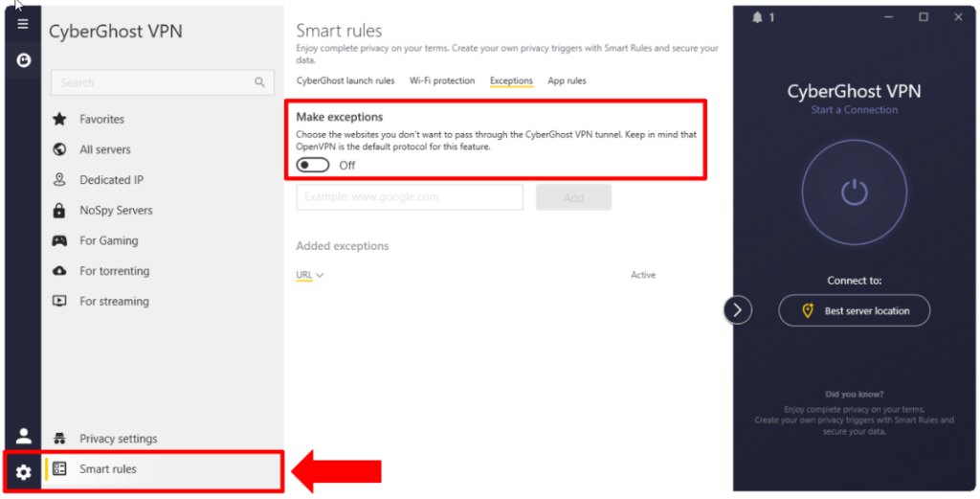Click the NoSpy Servers padlock icon
980x499 pixels.
coord(59,211)
